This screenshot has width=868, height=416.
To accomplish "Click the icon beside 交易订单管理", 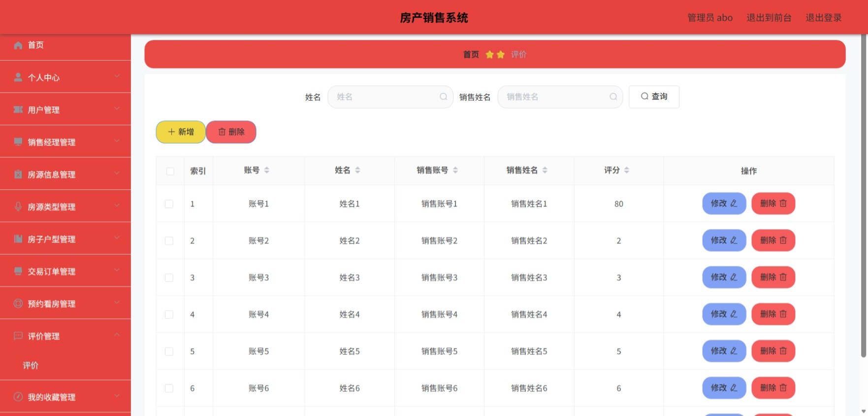I will [18, 271].
